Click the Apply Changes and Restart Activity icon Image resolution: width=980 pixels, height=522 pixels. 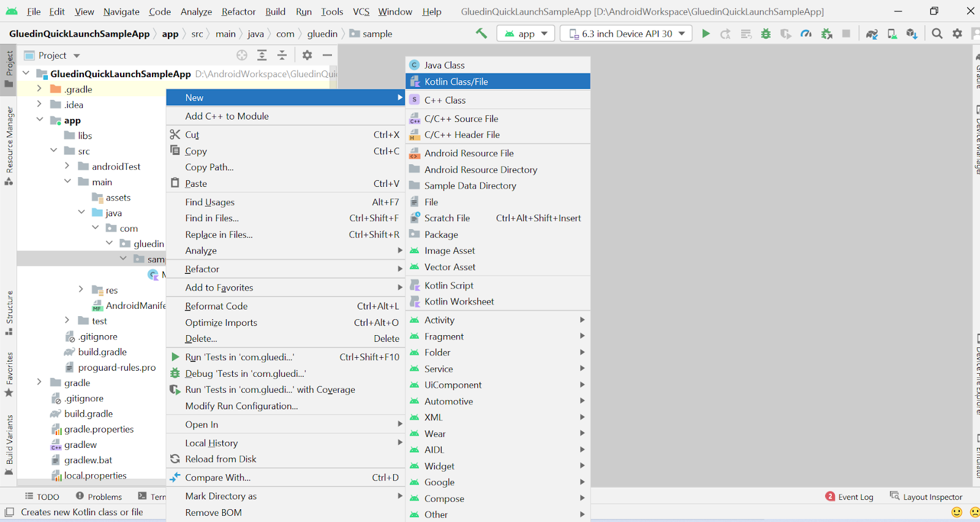click(726, 34)
